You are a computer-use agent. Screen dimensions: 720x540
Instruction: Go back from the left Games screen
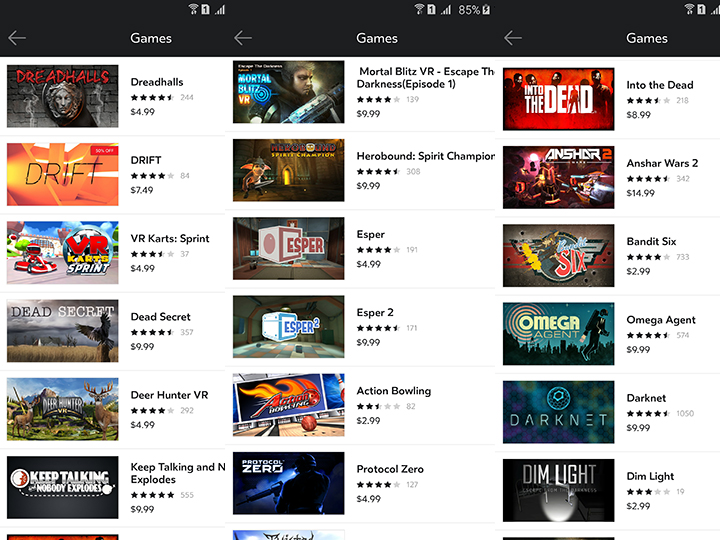(x=17, y=38)
